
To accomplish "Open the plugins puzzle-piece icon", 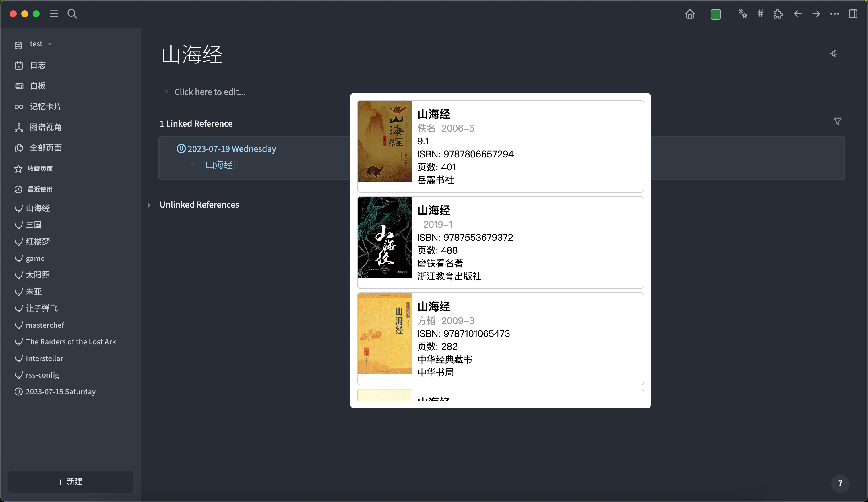I will coord(778,14).
